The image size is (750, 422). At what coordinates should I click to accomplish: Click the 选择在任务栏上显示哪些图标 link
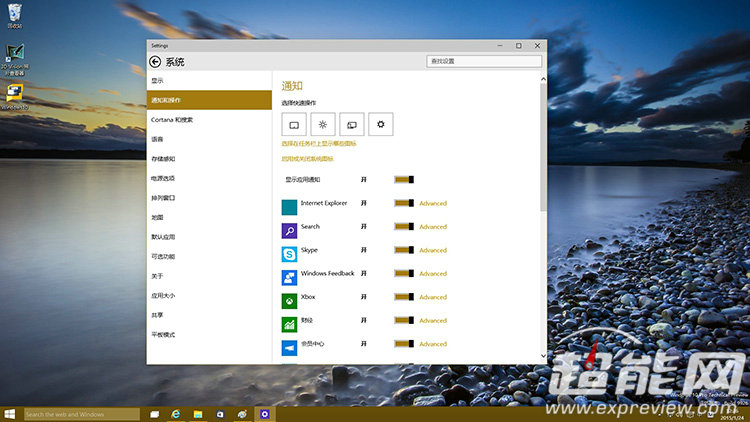[318, 144]
